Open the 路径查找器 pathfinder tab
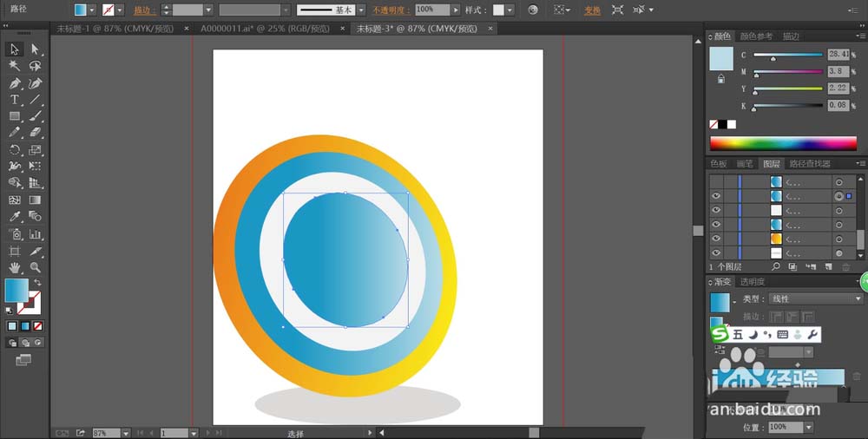The height and width of the screenshot is (439, 868). tap(810, 164)
